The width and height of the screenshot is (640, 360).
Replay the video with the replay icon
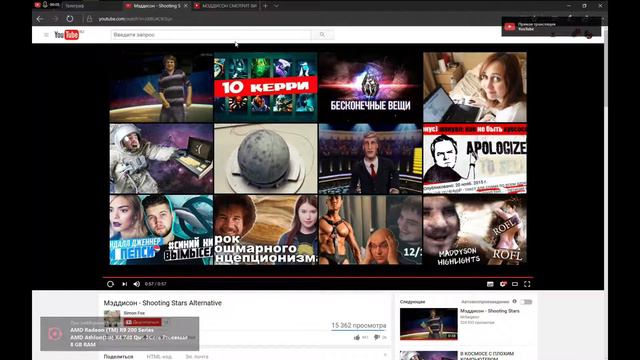click(x=110, y=284)
